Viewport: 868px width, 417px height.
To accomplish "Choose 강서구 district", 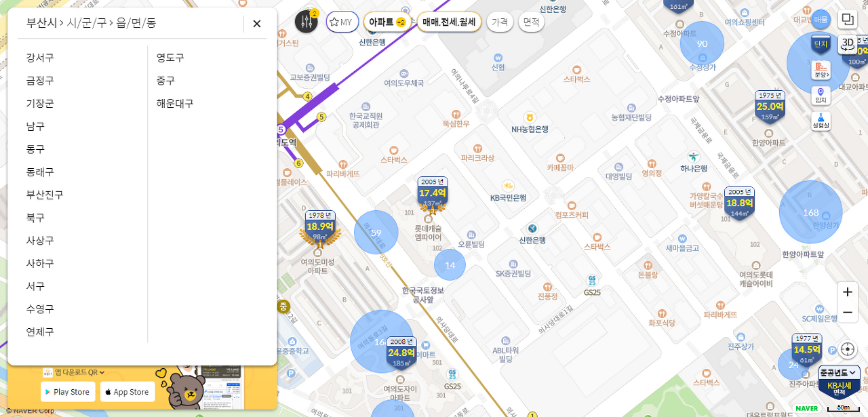I will click(x=40, y=58).
